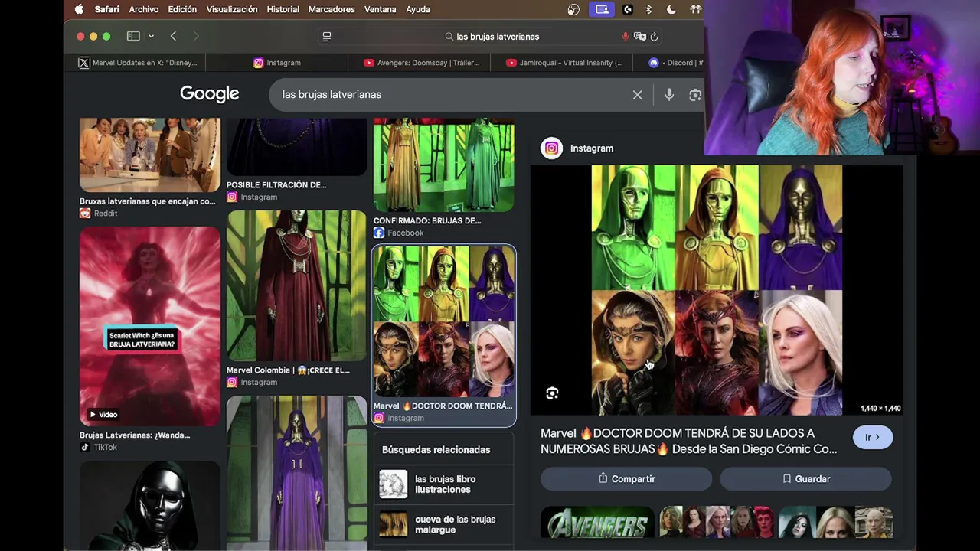Screen dimensions: 980x551
Task: Play the Scarlet Witch TikTok video result
Action: [150, 326]
